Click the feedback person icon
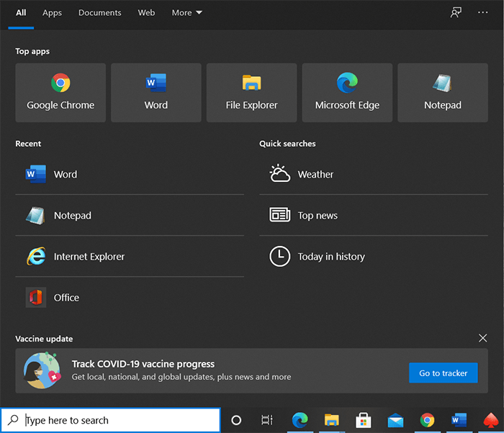This screenshot has width=504, height=433. tap(456, 12)
